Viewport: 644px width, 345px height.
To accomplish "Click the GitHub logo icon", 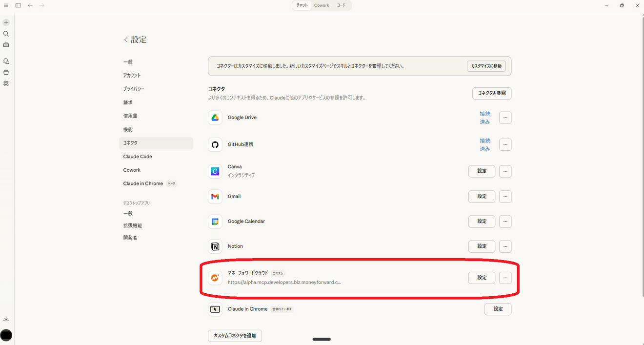I will [215, 144].
